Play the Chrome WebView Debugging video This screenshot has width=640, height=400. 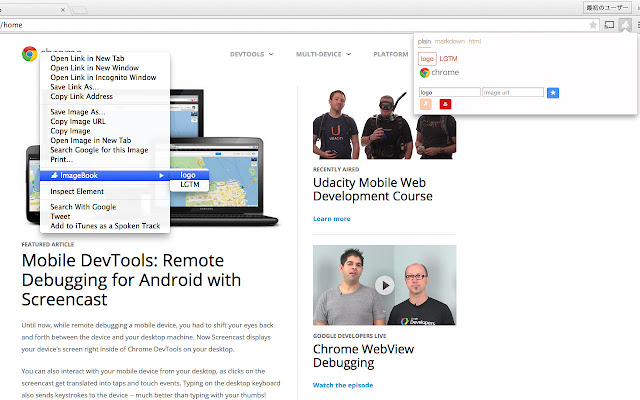pyautogui.click(x=384, y=285)
